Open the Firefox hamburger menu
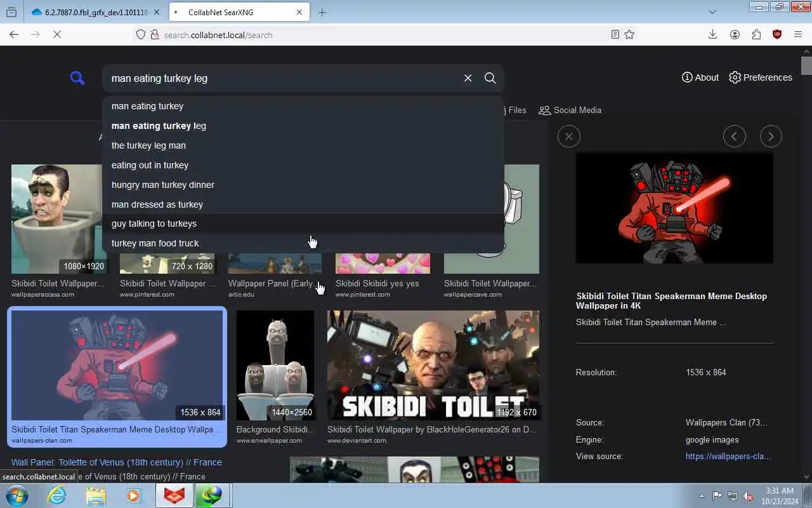This screenshot has height=508, width=812. (798, 35)
